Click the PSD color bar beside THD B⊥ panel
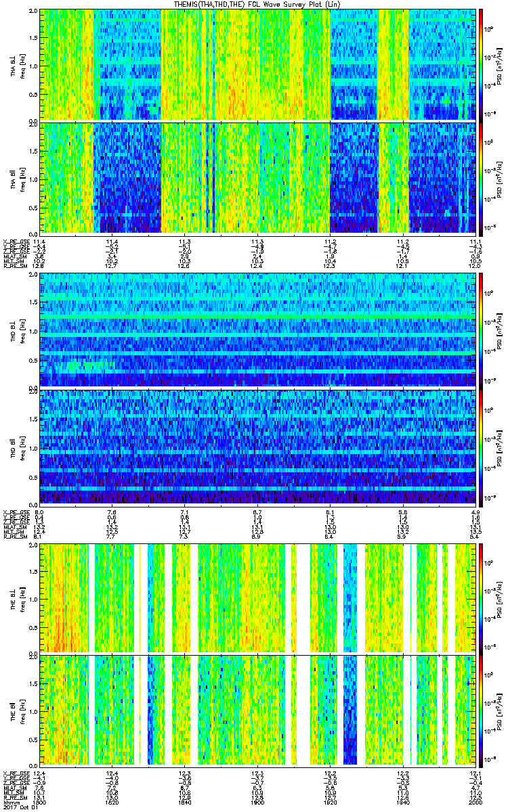Image resolution: width=508 pixels, height=812 pixels. (481, 331)
